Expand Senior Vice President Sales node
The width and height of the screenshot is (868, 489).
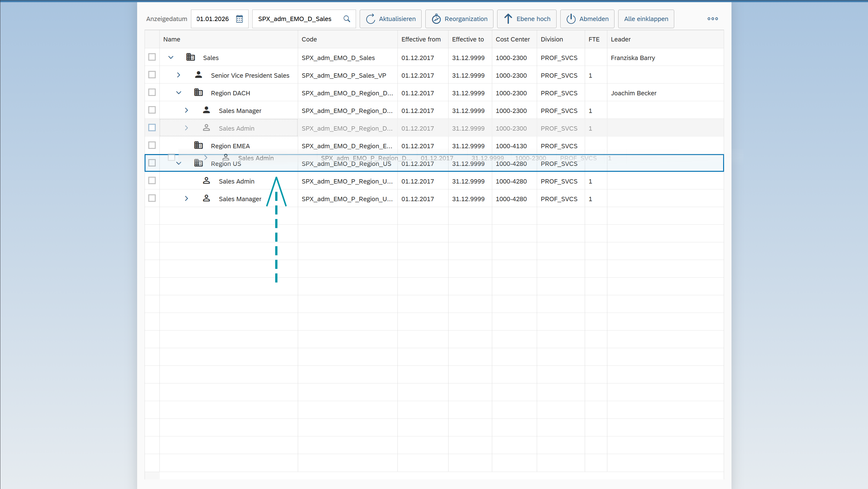pyautogui.click(x=179, y=75)
